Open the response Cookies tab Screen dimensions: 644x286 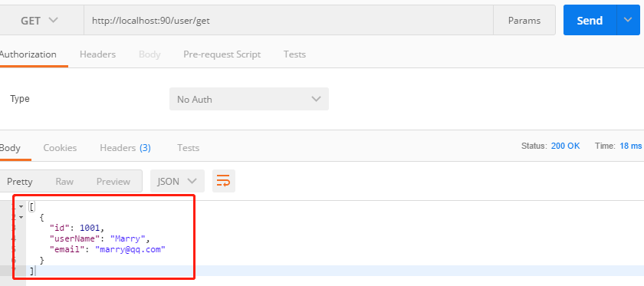click(60, 148)
